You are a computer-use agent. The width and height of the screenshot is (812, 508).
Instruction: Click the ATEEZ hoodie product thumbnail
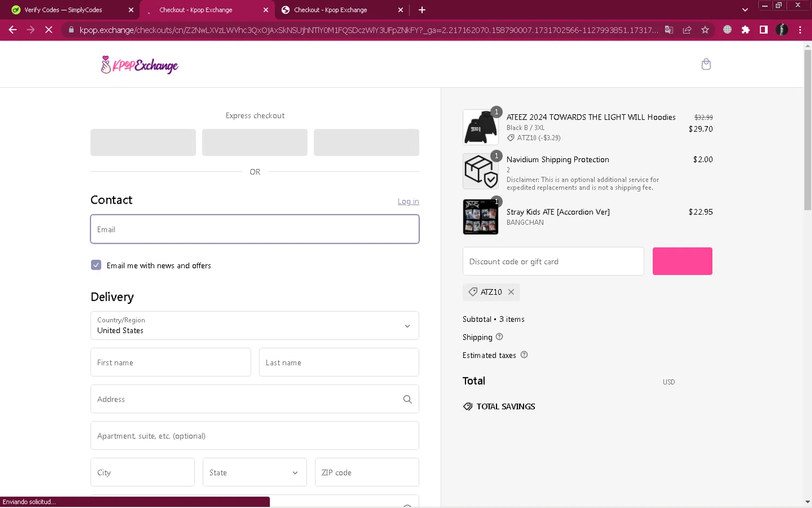[480, 127]
